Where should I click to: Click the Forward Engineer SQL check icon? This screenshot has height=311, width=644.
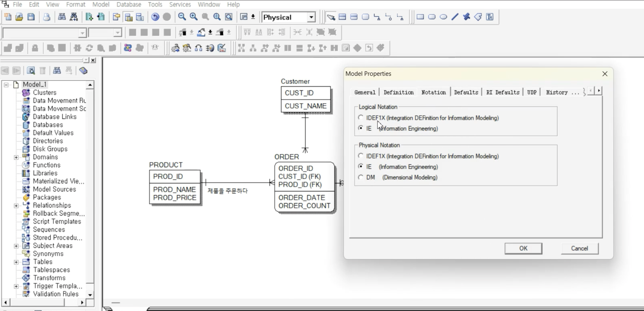pyautogui.click(x=222, y=48)
